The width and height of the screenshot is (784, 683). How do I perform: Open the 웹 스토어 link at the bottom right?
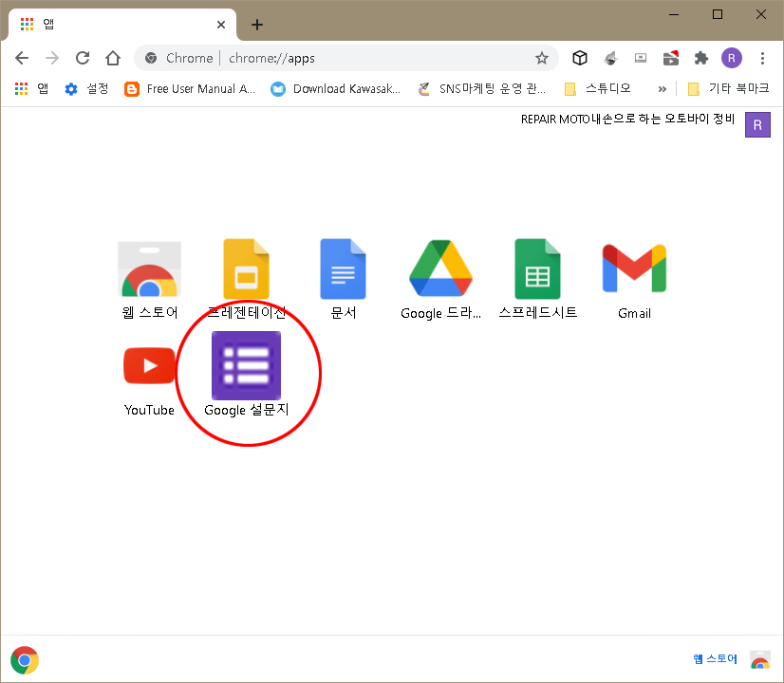click(715, 659)
